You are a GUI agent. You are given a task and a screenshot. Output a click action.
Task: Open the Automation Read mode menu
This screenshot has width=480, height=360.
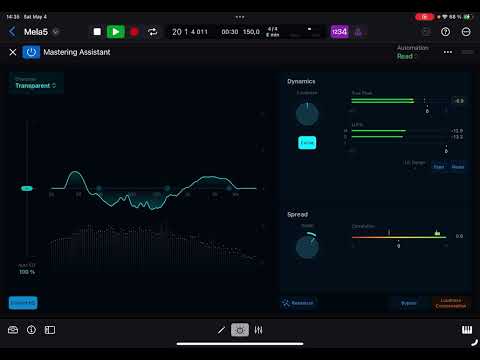click(x=406, y=56)
